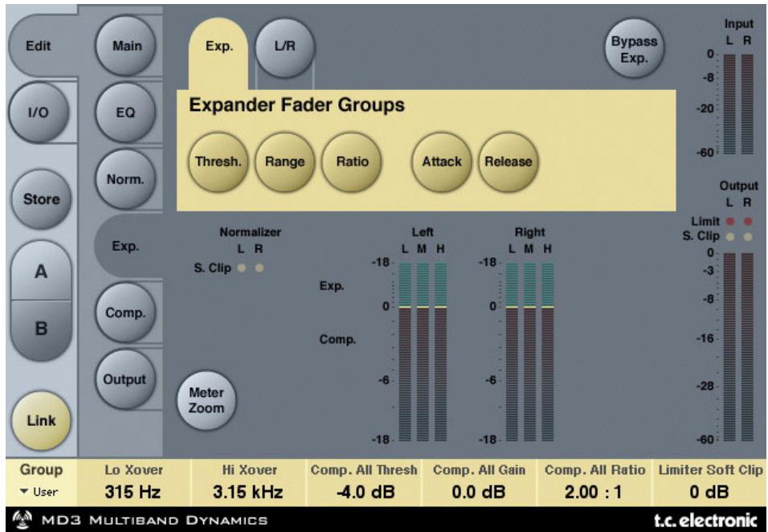Click the Right channel L band meter

pos(512,352)
